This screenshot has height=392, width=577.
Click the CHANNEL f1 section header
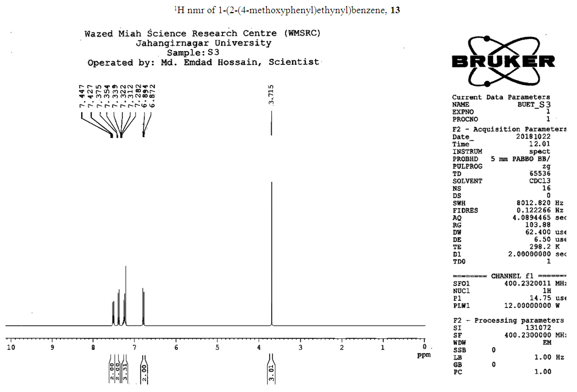[x=509, y=276]
